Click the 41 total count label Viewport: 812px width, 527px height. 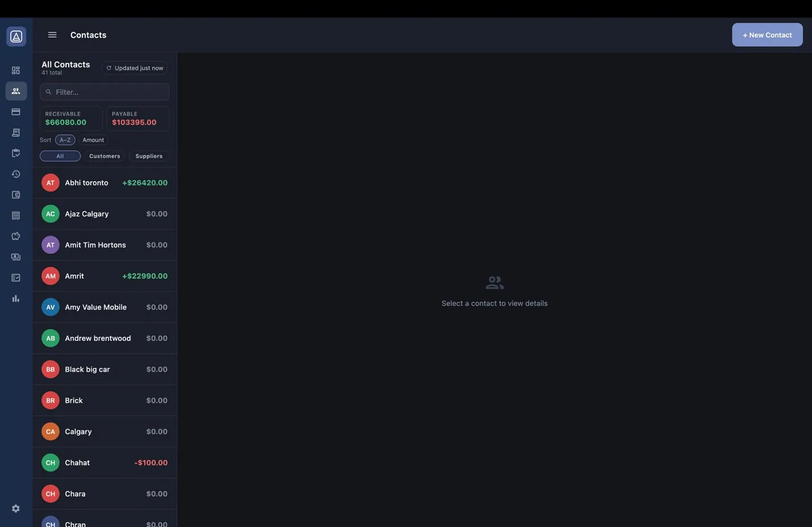pyautogui.click(x=52, y=73)
